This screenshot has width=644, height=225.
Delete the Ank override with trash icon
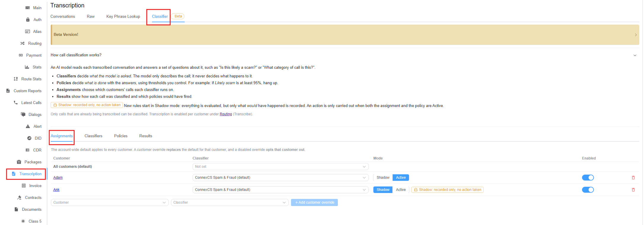click(x=633, y=190)
